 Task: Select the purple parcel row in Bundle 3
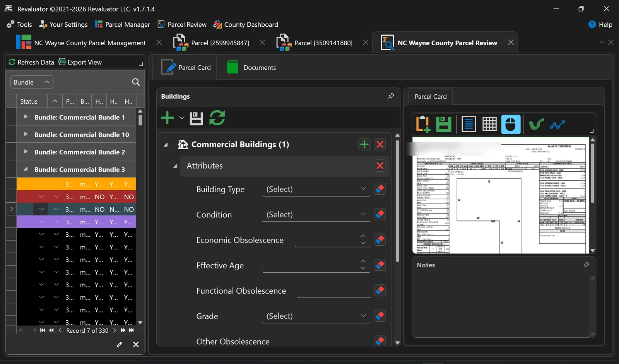[x=76, y=222]
